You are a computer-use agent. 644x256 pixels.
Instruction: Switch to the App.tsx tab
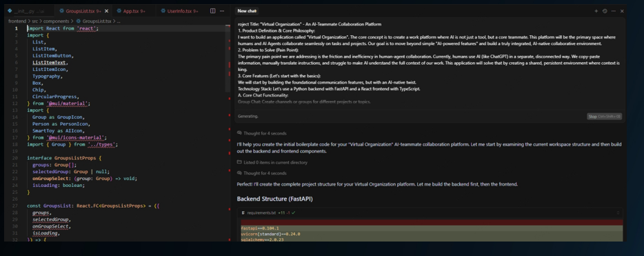(131, 11)
